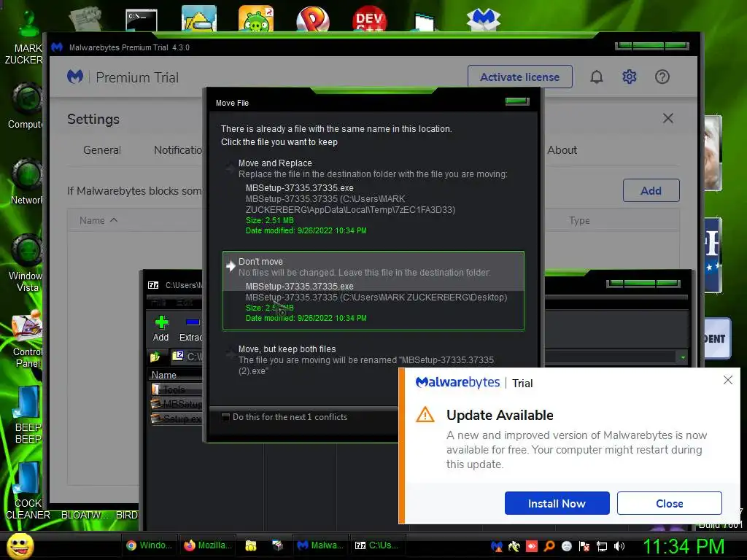Open the Dev-C++ desktop shortcut

(370, 19)
